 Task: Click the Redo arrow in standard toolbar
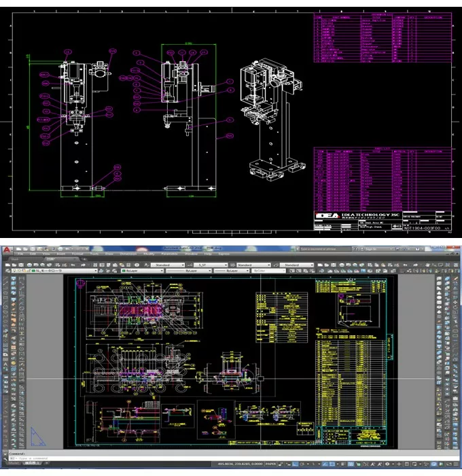pyautogui.click(x=83, y=265)
